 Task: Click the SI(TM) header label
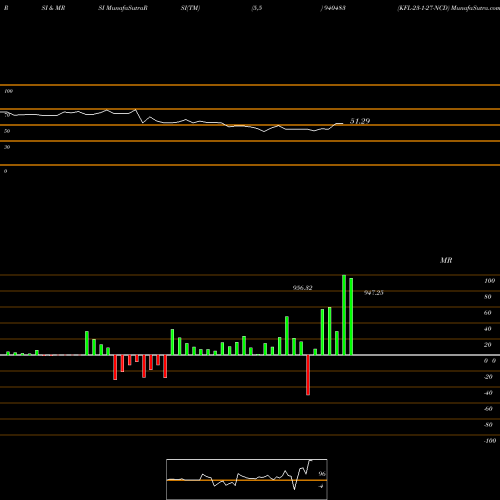pos(190,8)
